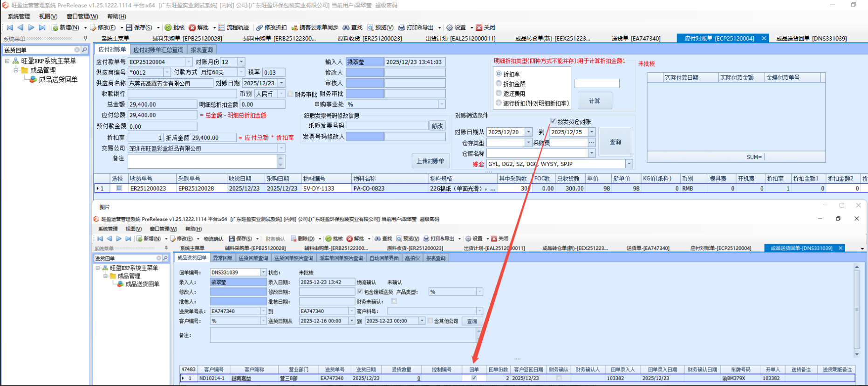Select the 折扣率 radio button
868x386 pixels.
(x=499, y=74)
